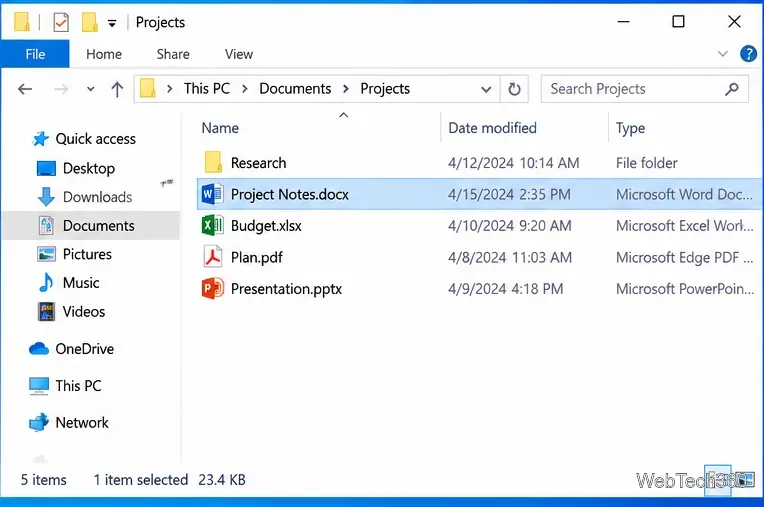
Task: Click the date 4/9/2024 4:18 PM
Action: pyautogui.click(x=505, y=289)
